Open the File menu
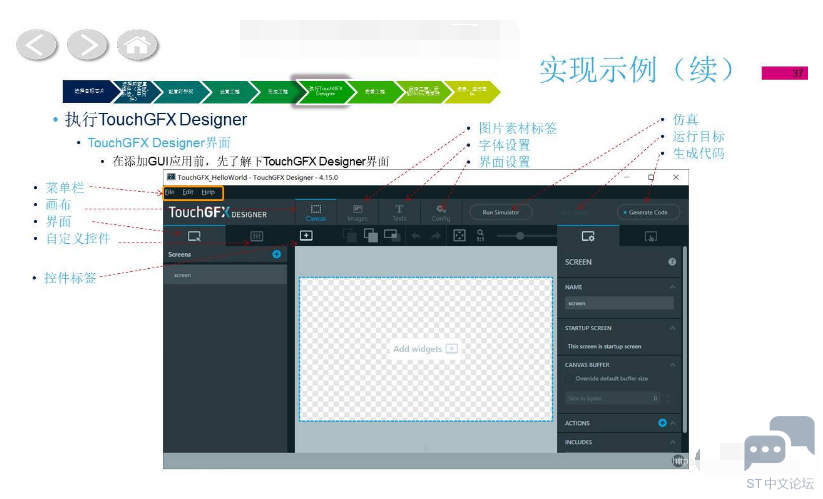 (x=170, y=193)
